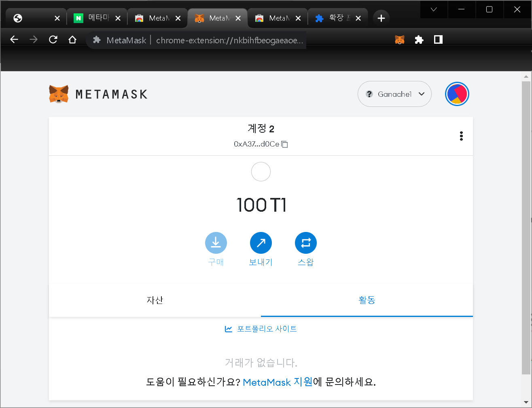The image size is (532, 408).
Task: Close the first globe tab
Action: pos(57,18)
